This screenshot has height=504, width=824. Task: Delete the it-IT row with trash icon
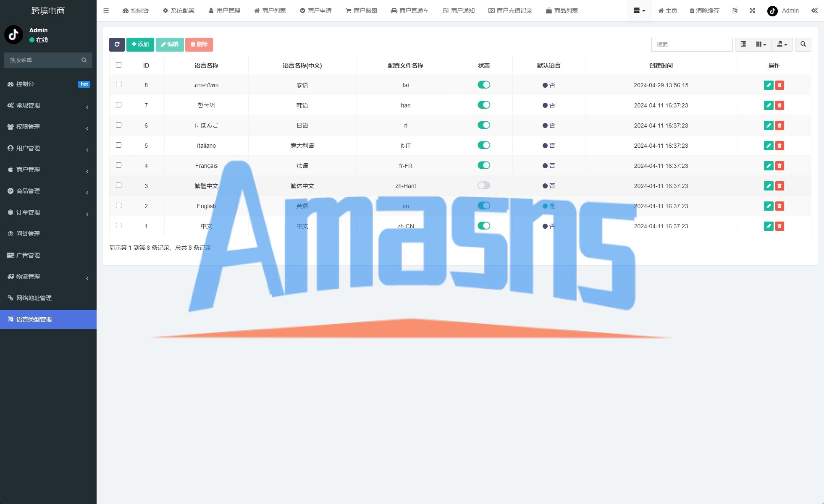[779, 146]
